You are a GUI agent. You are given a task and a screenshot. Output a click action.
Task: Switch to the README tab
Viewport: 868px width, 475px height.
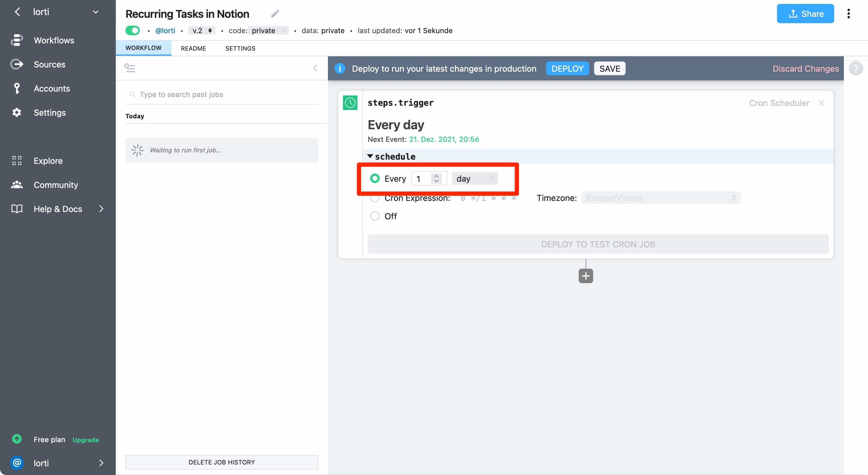coord(193,48)
